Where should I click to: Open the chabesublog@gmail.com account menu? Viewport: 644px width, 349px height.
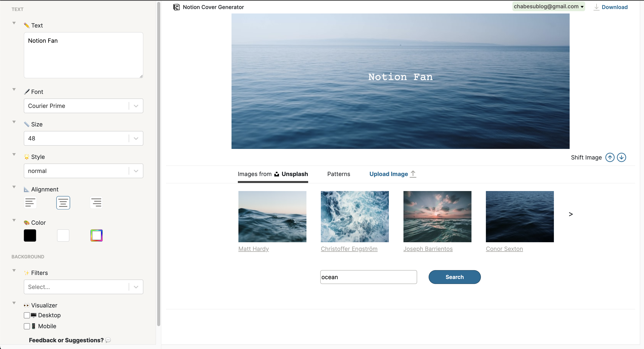click(549, 7)
